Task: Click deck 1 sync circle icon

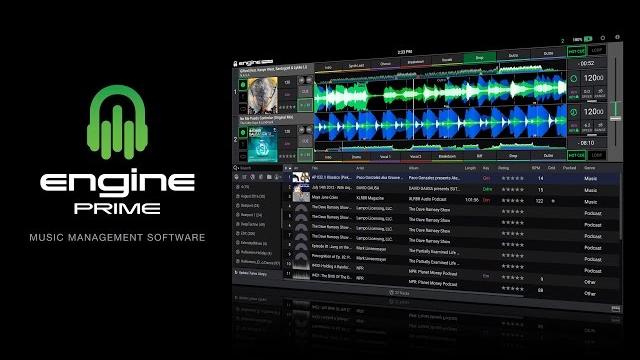Action: click(x=573, y=79)
